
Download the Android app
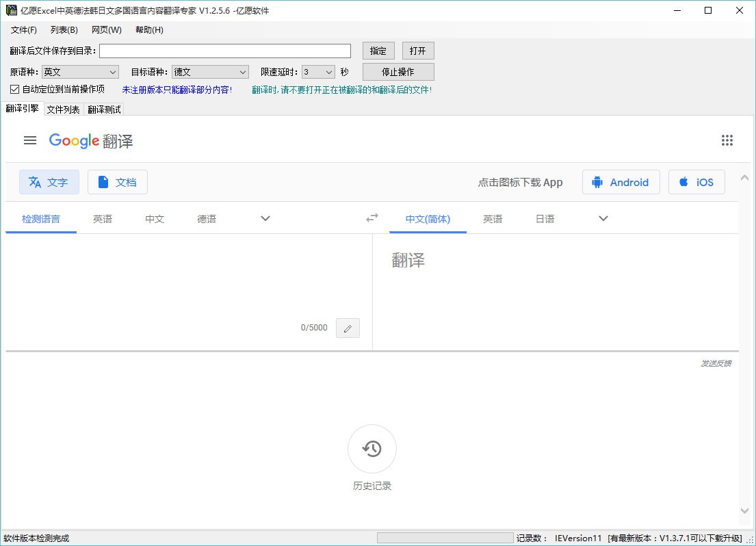click(621, 182)
